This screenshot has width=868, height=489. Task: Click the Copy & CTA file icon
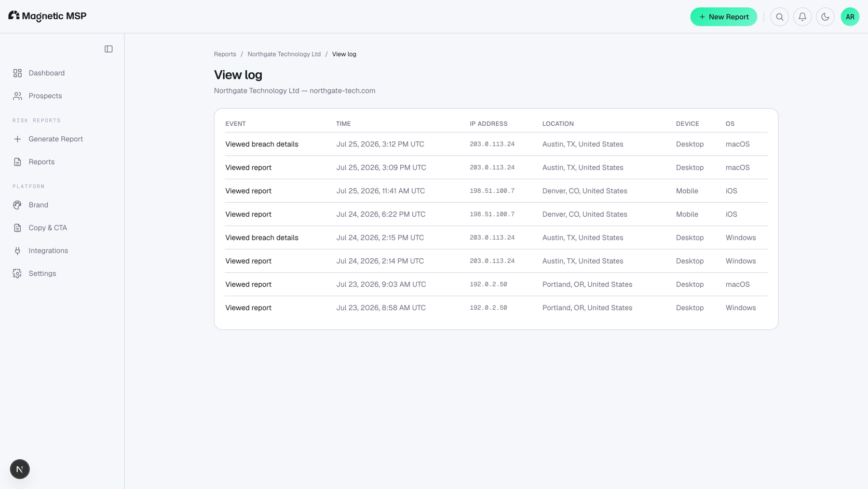point(18,228)
